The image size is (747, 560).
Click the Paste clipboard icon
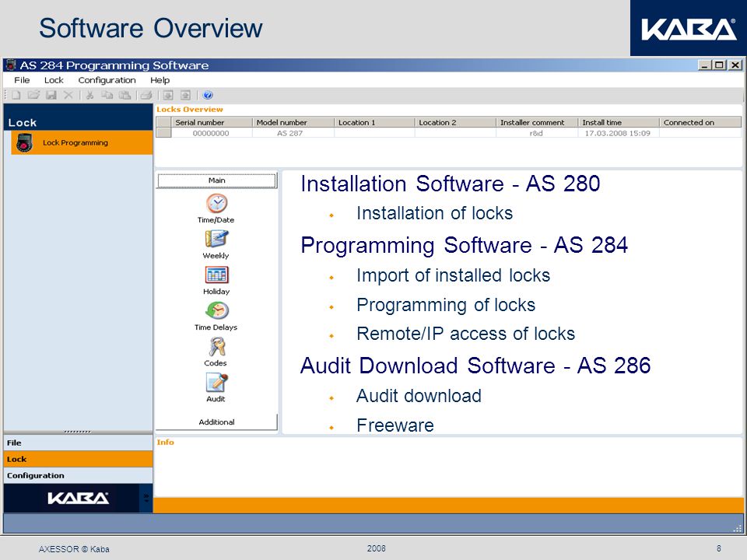[x=124, y=95]
